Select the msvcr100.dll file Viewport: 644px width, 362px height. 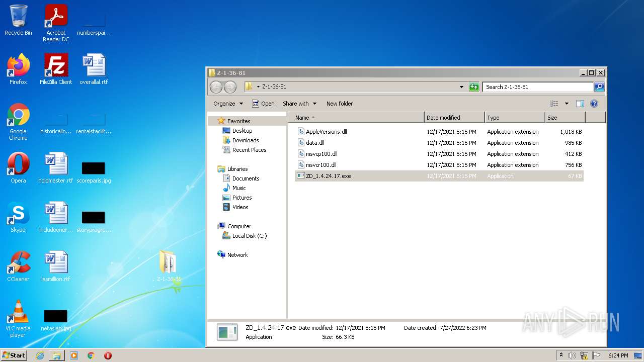point(439,165)
